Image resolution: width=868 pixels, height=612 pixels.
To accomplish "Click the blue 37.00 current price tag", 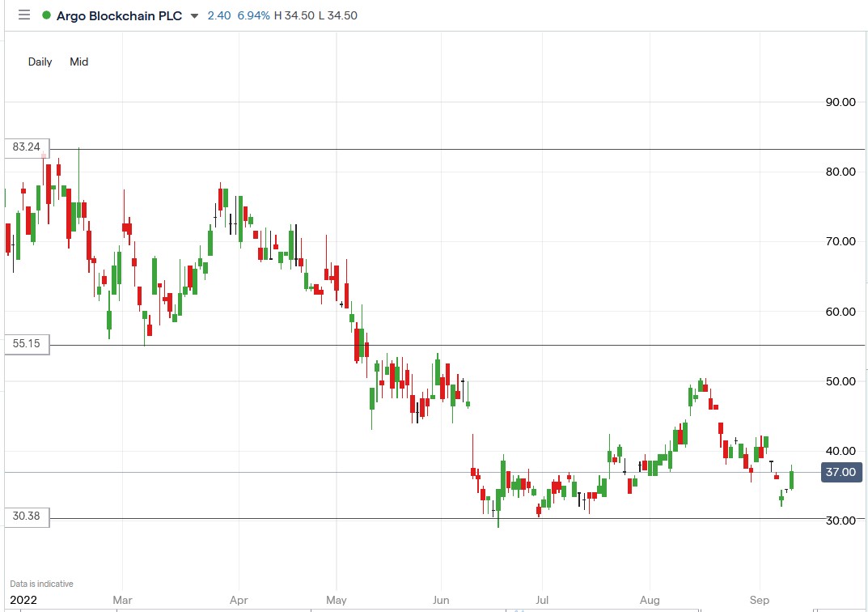I will pyautogui.click(x=841, y=472).
